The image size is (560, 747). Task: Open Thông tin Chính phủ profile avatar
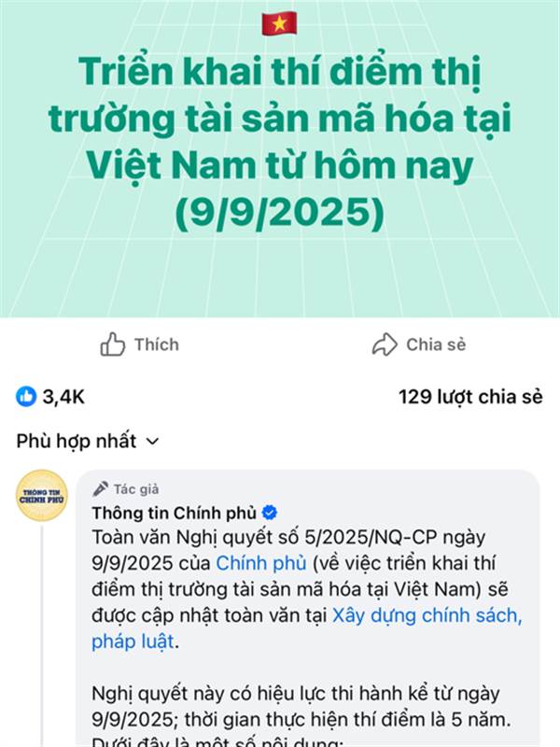42,496
